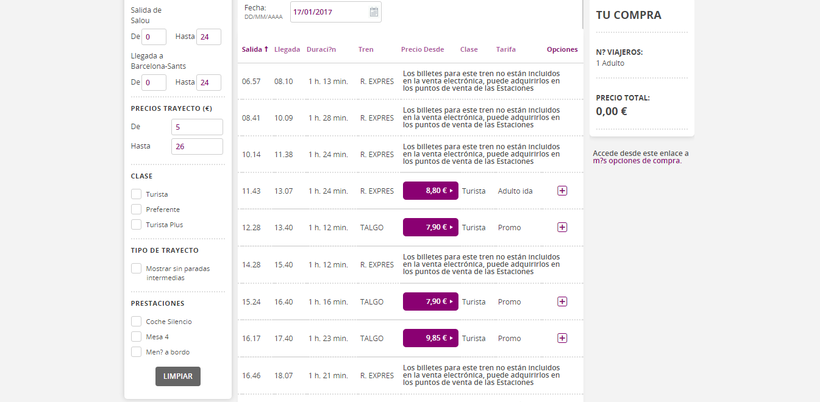
Task: Select 7,90 € fare for 12.28 train
Action: coord(430,227)
